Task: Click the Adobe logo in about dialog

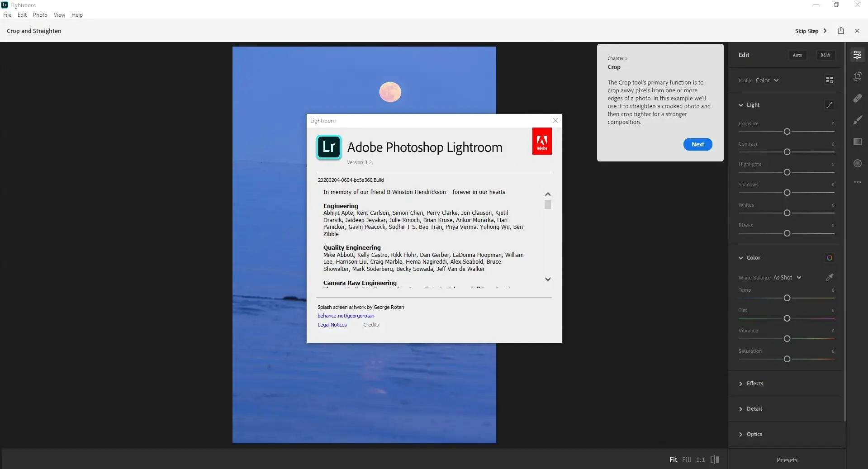Action: point(541,142)
